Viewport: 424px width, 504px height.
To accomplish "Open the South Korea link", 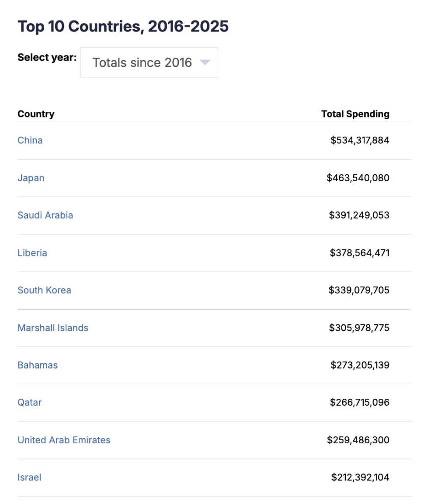I will (x=44, y=290).
